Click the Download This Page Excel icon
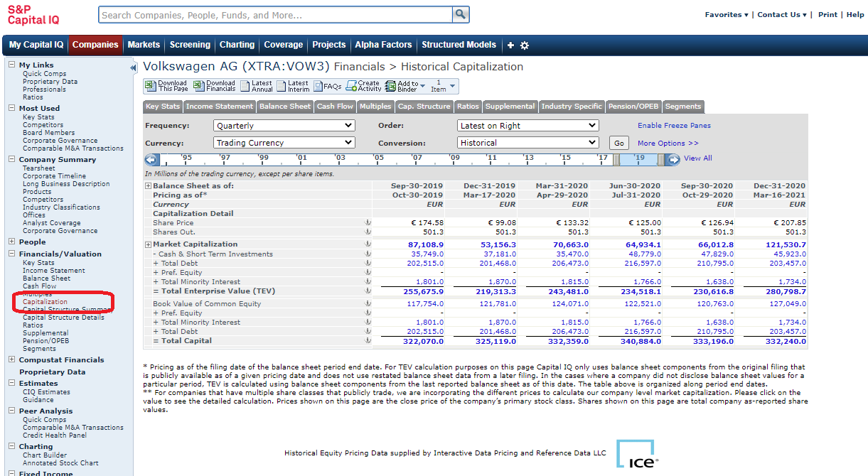The height and width of the screenshot is (476, 868). point(150,86)
